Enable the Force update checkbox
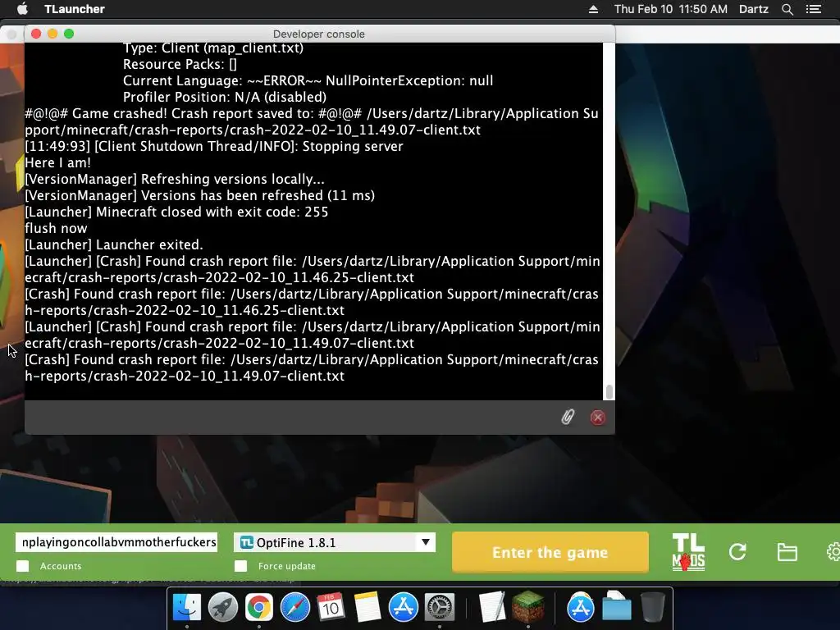This screenshot has width=840, height=630. (240, 566)
